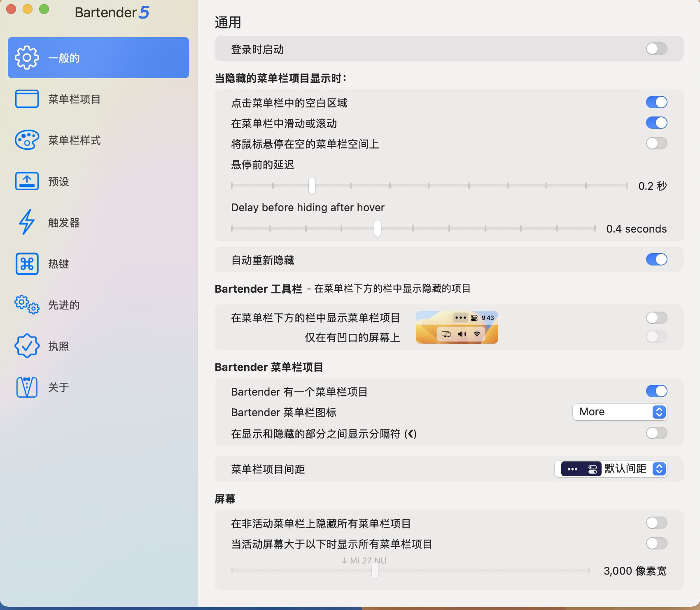
Task: Click the 当隐藏的菜单栏项目显示时 heading
Action: [281, 78]
